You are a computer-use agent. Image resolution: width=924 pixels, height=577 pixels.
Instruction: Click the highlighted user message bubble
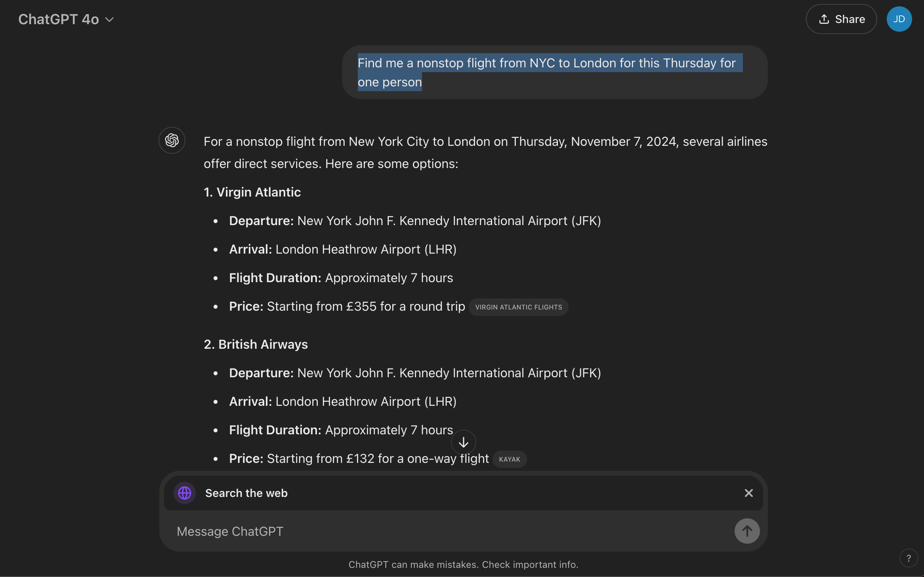tap(555, 72)
